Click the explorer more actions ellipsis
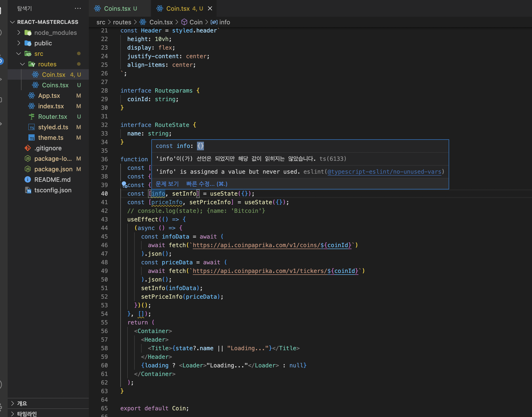Image resolution: width=532 pixels, height=417 pixels. click(78, 9)
